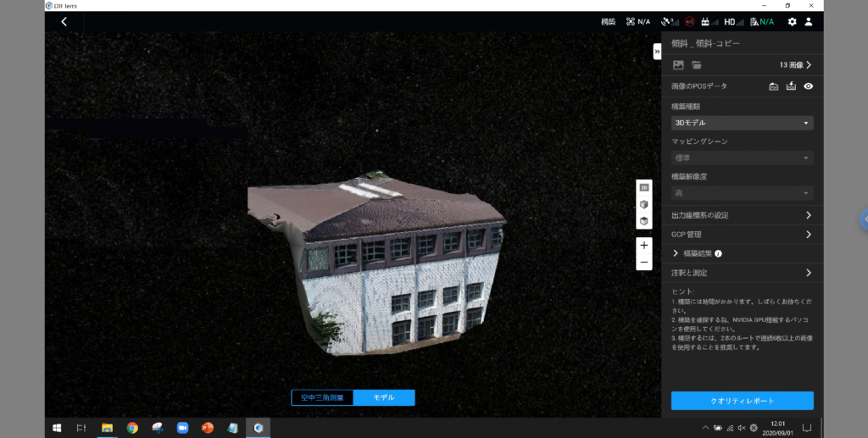Switch to the 空中三角測量 tab
The width and height of the screenshot is (868, 438).
[322, 397]
